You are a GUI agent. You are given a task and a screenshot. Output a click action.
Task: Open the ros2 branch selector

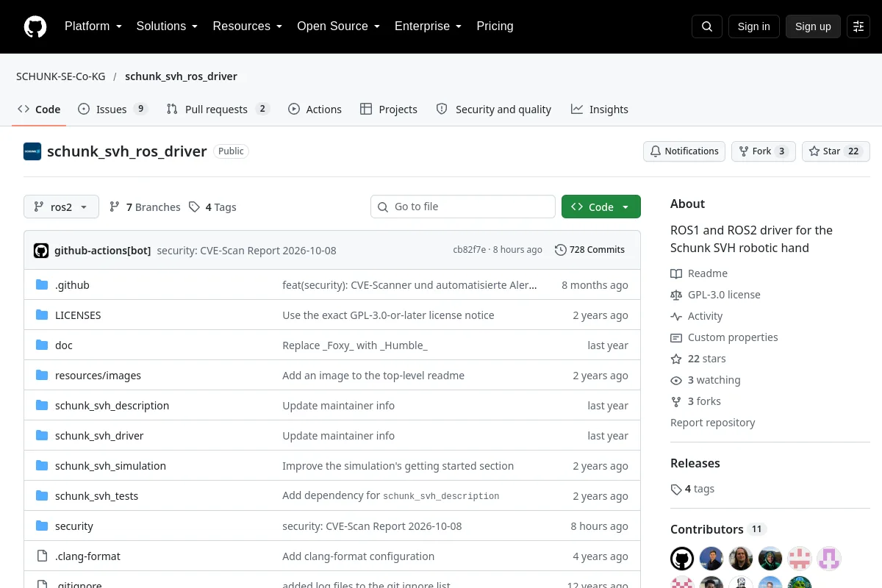[61, 207]
